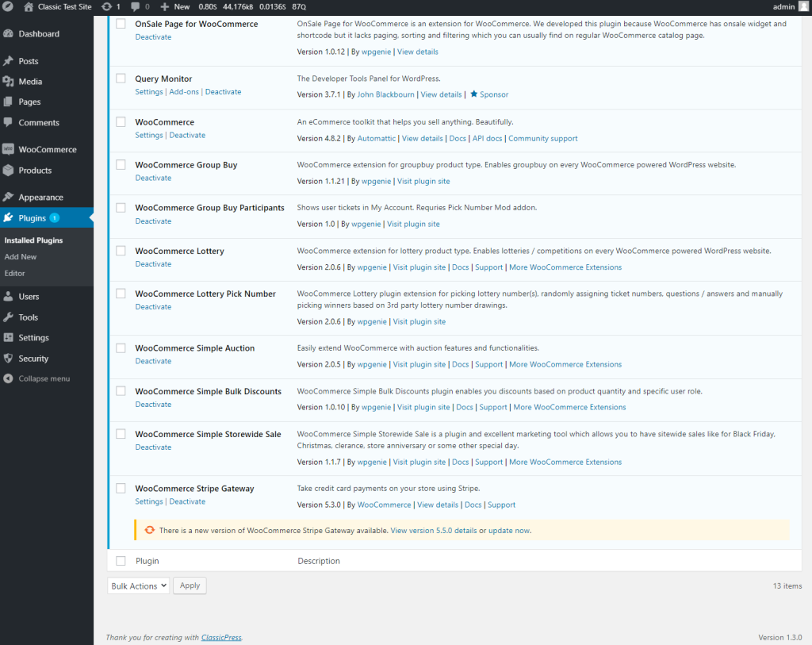
Task: Open Query Monitor 87Q admin bar item
Action: pyautogui.click(x=299, y=6)
